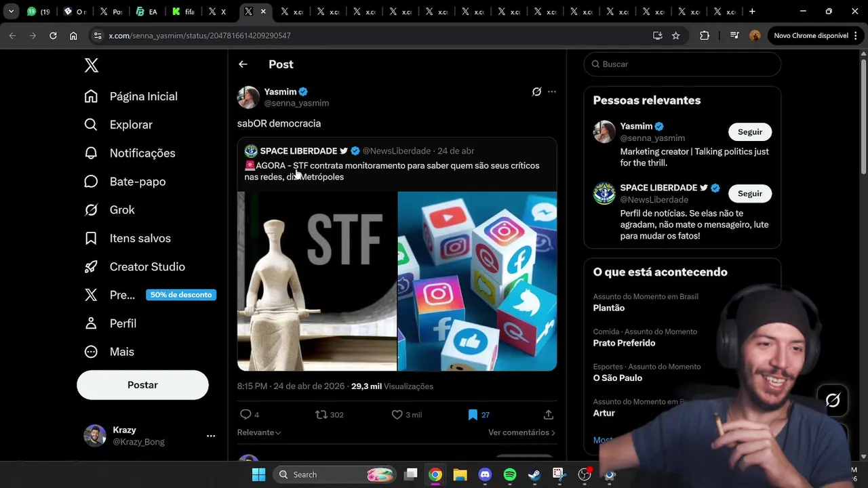Open OBS Studio from taskbar
This screenshot has width=868, height=488.
pos(585,475)
